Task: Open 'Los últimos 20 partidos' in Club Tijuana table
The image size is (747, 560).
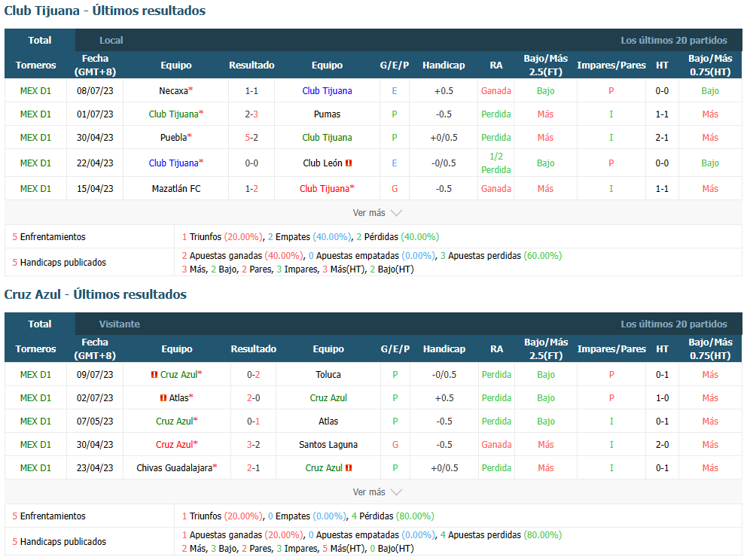Action: click(674, 41)
